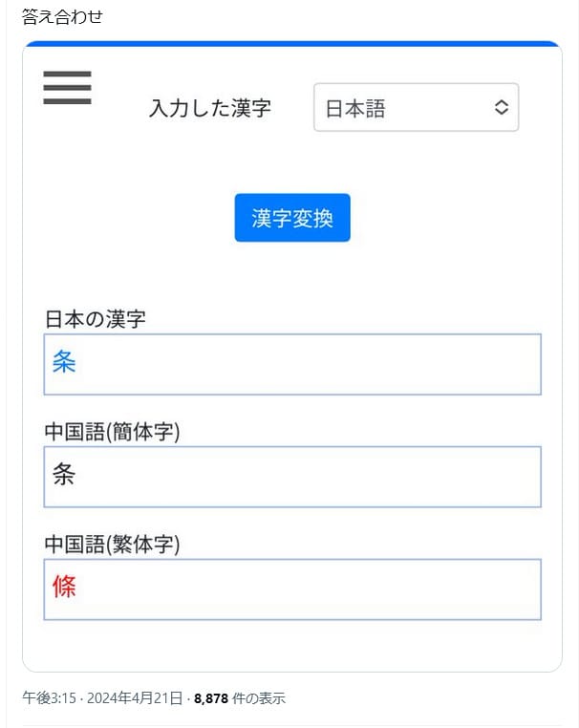Click the up-down arrows on language selector
The height and width of the screenshot is (728, 579).
[x=501, y=107]
